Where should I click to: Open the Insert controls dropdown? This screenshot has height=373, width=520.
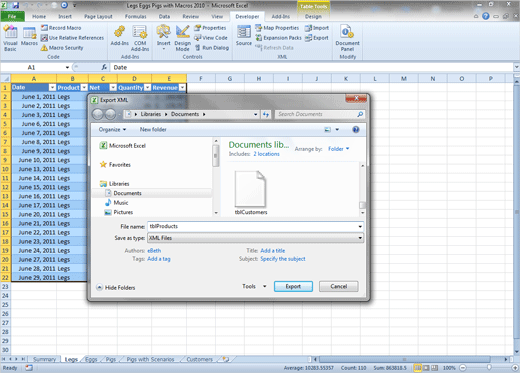(164, 38)
